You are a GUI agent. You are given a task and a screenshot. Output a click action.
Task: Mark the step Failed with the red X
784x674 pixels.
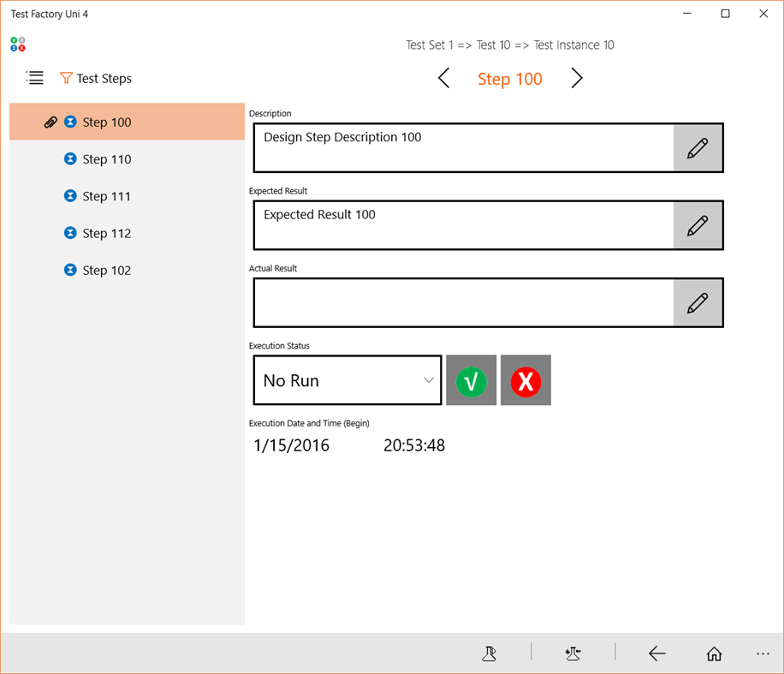(x=526, y=379)
